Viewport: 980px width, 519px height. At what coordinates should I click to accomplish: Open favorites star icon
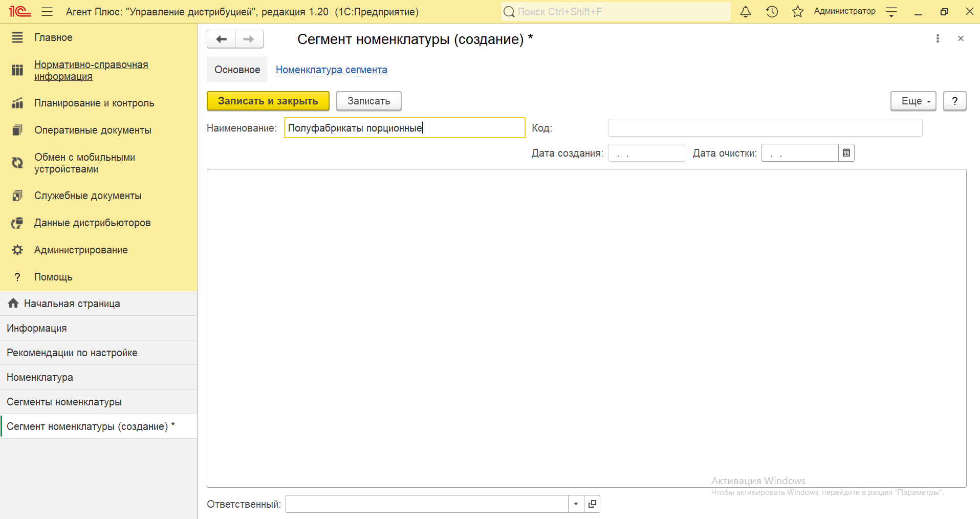[x=797, y=12]
